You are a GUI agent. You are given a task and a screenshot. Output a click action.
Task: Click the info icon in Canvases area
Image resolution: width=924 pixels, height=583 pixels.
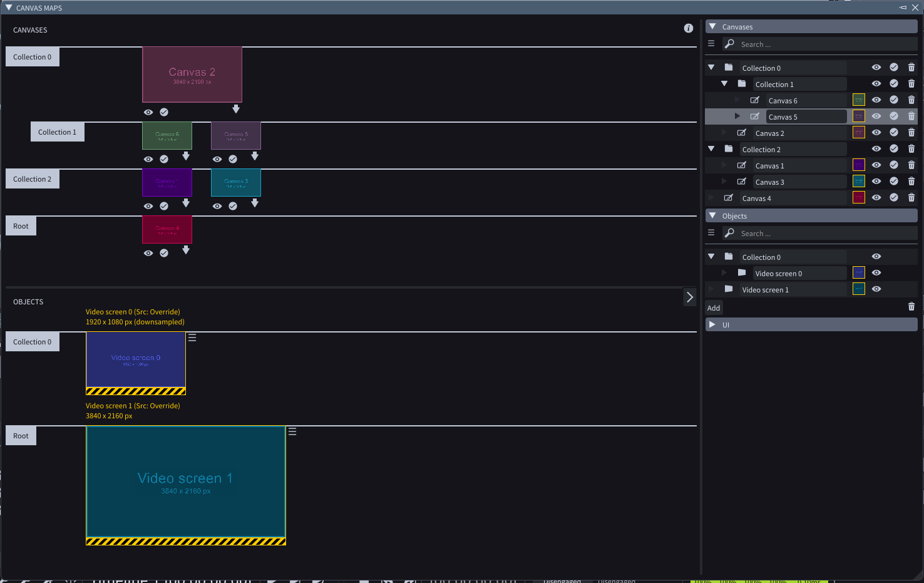(x=689, y=28)
